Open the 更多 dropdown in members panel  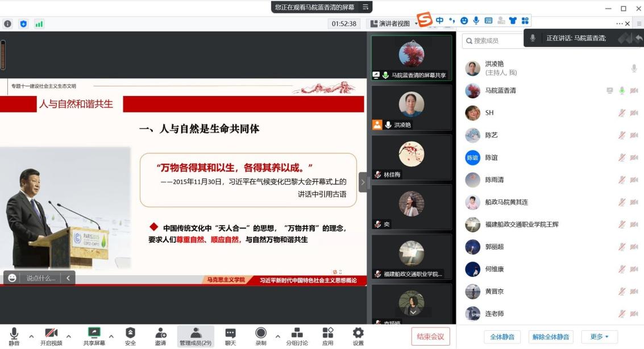point(599,336)
